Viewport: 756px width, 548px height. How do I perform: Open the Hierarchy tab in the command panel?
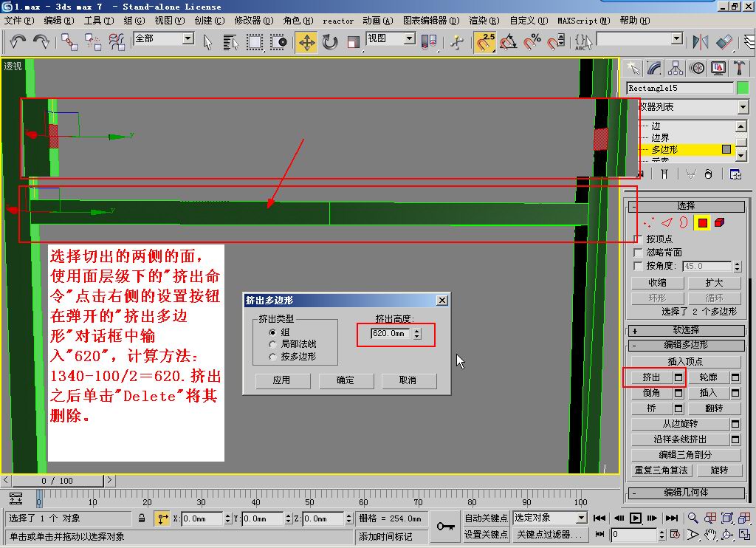(x=676, y=68)
